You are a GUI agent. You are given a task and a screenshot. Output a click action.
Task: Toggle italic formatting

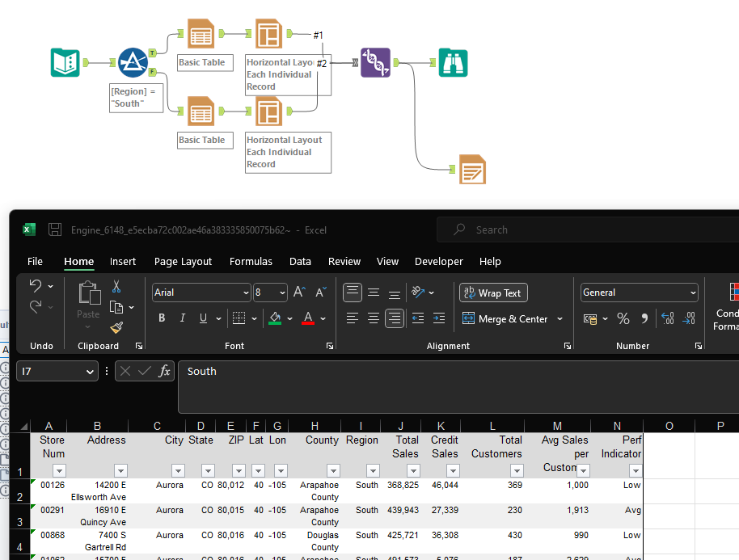[181, 318]
